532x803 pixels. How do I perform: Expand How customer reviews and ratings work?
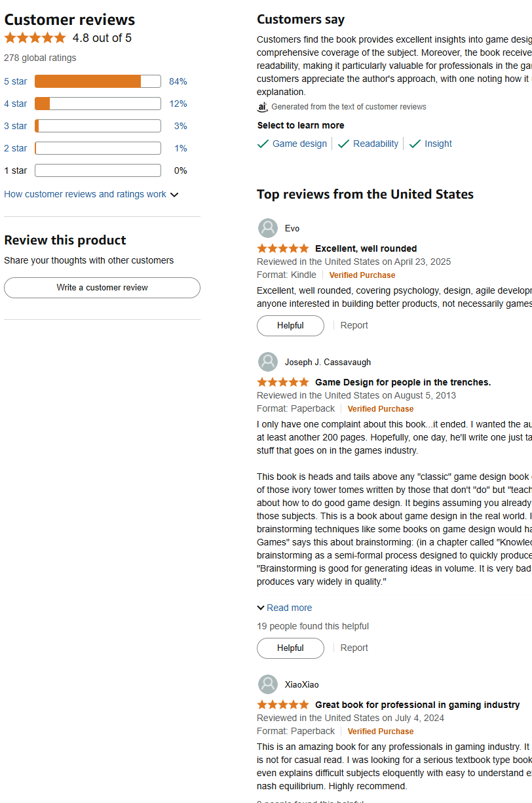(91, 194)
